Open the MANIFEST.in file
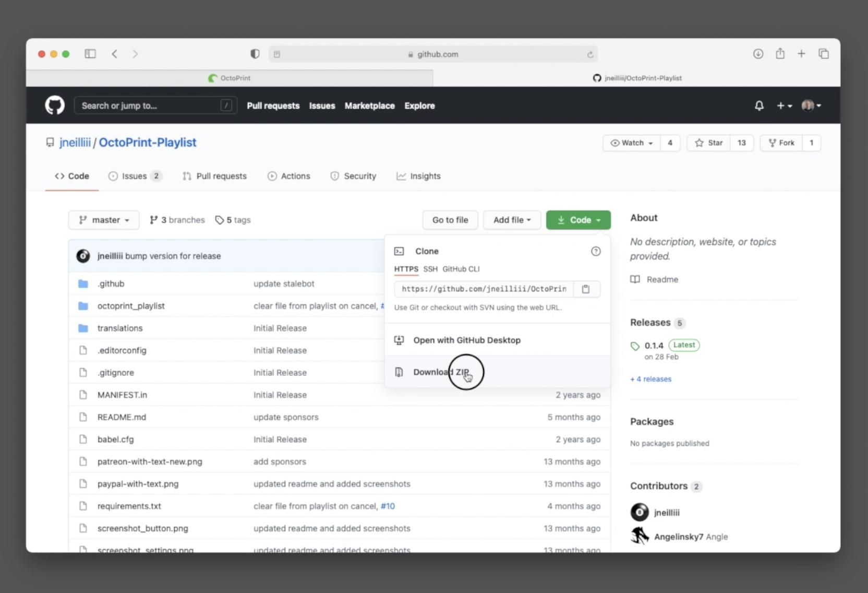This screenshot has width=868, height=593. click(122, 395)
